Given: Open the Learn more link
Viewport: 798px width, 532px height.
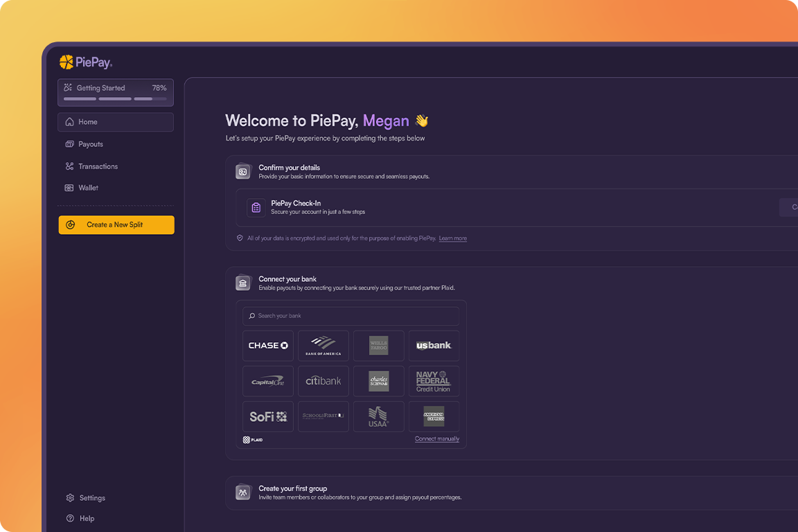Looking at the screenshot, I should pyautogui.click(x=453, y=238).
